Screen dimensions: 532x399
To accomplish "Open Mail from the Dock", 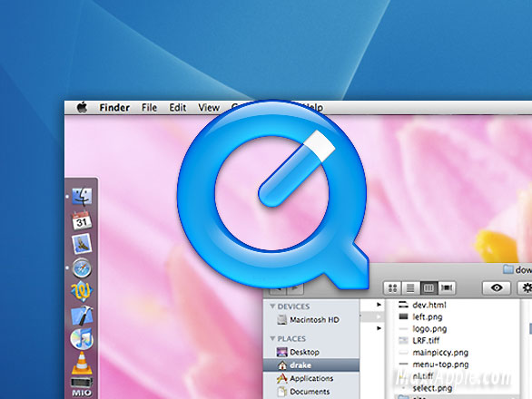I will point(82,244).
